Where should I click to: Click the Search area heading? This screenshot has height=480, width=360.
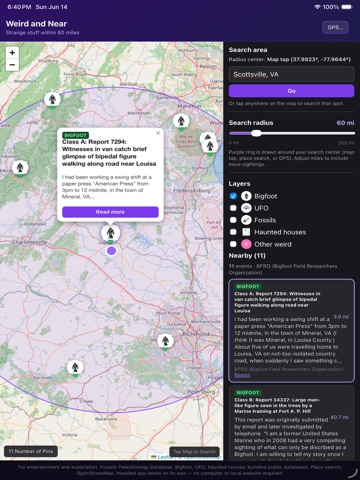pyautogui.click(x=248, y=50)
